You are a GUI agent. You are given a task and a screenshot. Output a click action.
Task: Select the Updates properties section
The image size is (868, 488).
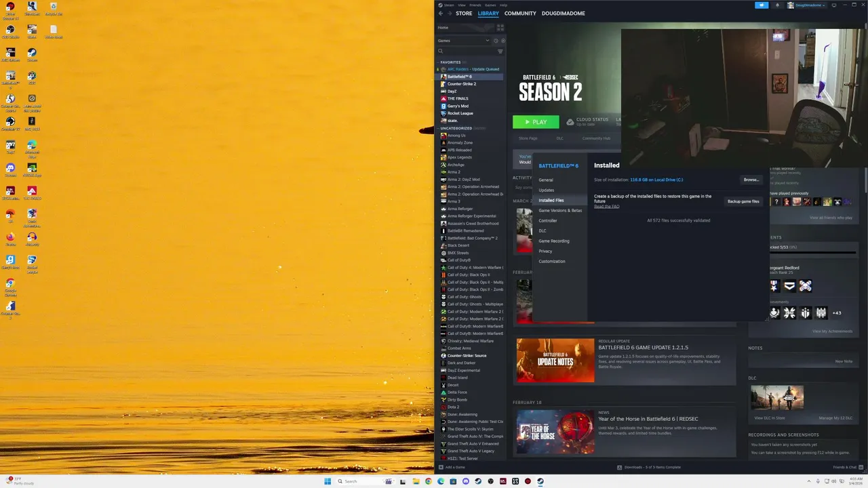pyautogui.click(x=547, y=190)
